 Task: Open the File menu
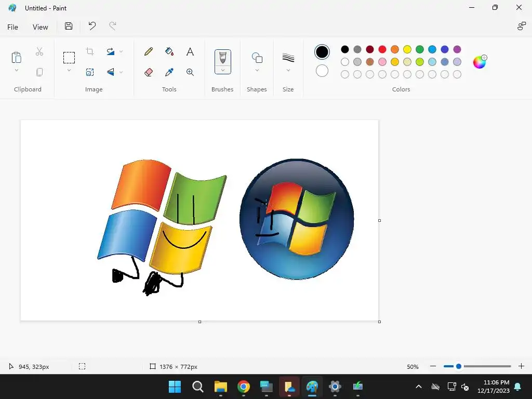click(12, 27)
